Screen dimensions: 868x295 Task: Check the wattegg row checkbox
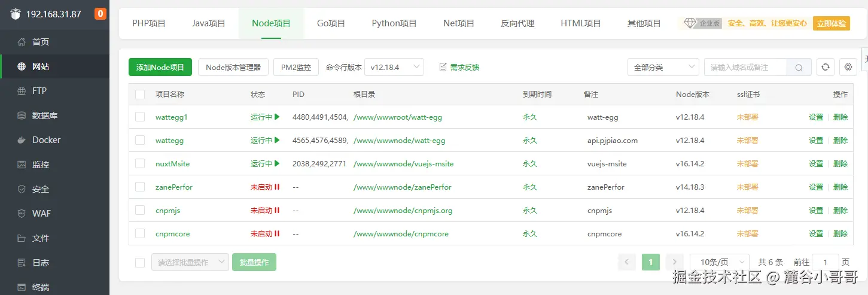click(x=140, y=140)
